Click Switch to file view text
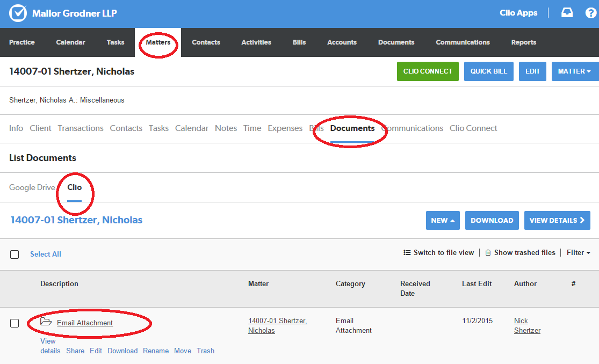This screenshot has width=599, height=364. tap(444, 252)
